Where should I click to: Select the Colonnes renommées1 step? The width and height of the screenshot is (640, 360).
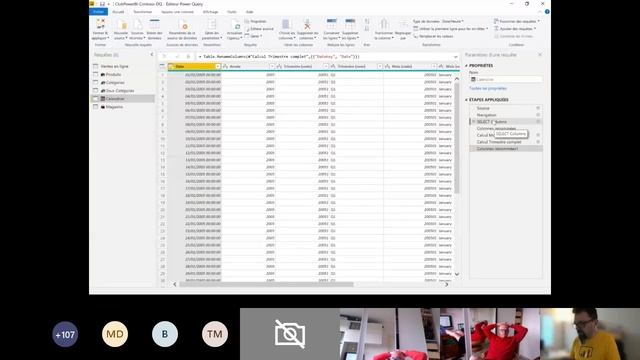pos(505,149)
